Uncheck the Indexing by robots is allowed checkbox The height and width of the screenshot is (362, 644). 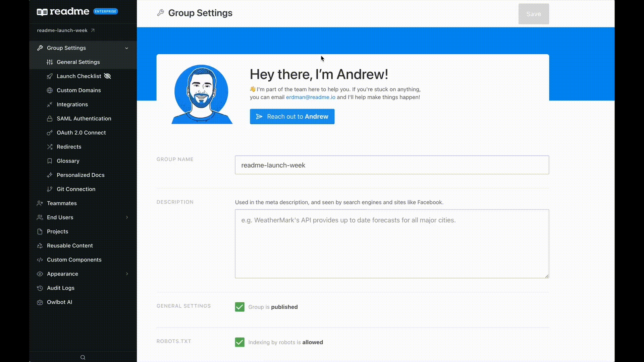[239, 342]
